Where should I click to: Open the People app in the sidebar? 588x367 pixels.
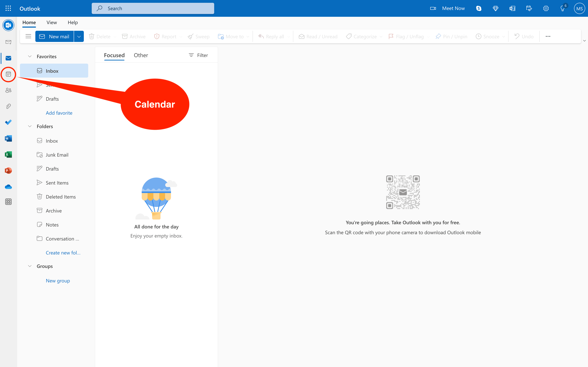tap(8, 90)
